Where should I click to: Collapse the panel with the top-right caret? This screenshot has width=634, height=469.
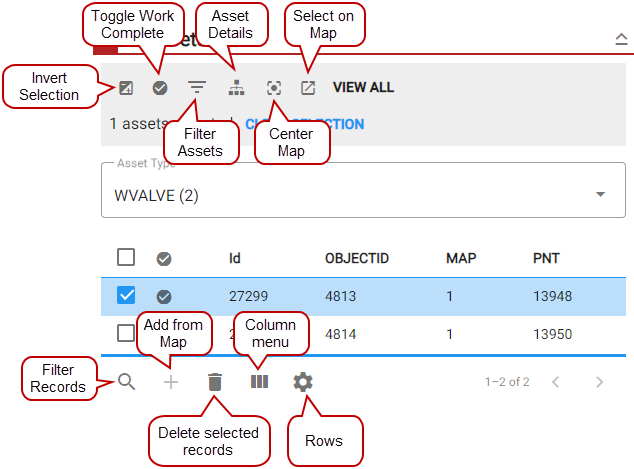pos(621,39)
